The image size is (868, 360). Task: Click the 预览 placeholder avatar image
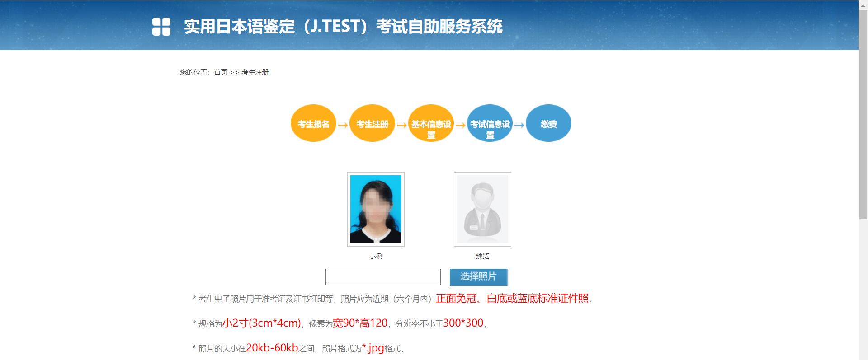482,209
